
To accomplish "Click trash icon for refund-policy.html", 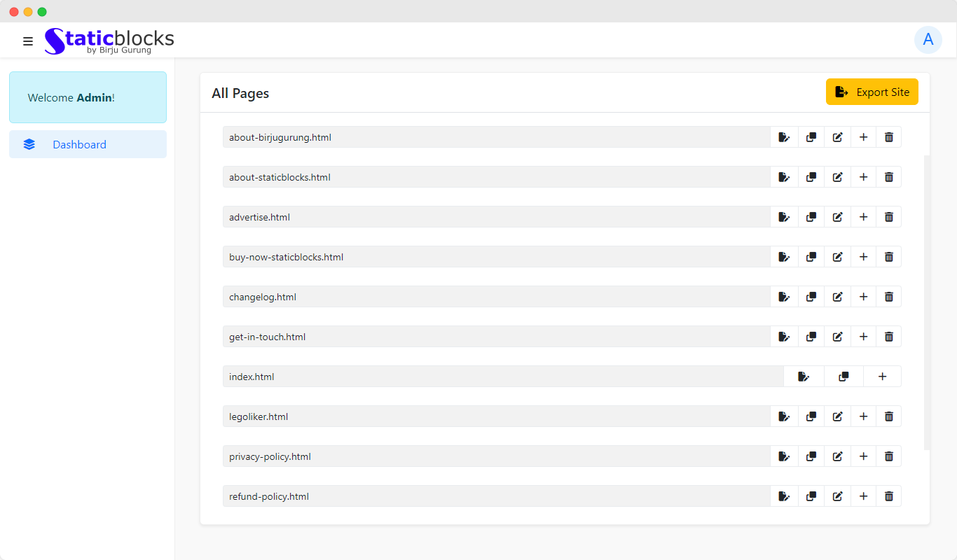I will (889, 496).
